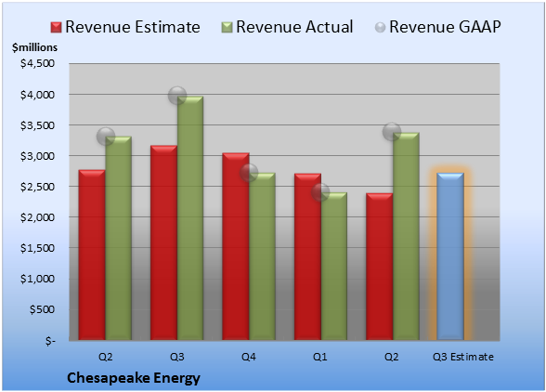Click the '$500' axis value
Viewport: 546px width, 392px height.
(42, 309)
